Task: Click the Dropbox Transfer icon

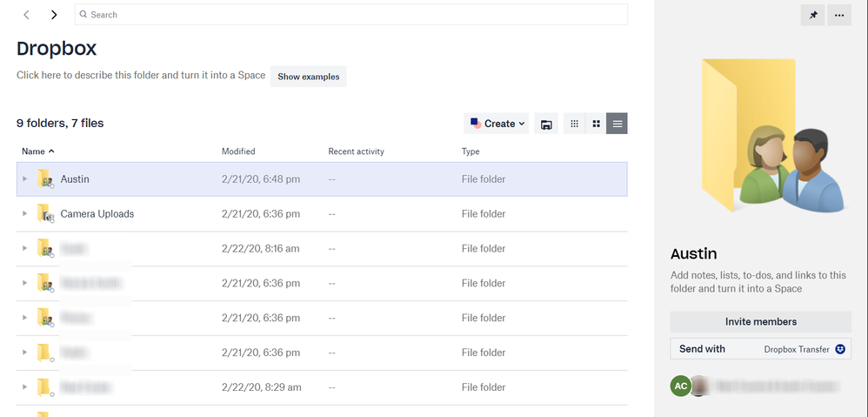Action: pos(840,349)
